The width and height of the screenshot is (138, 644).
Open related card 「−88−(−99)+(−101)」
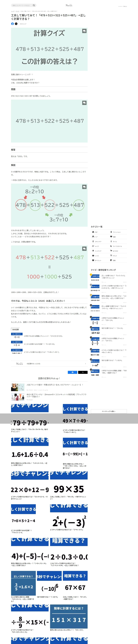(x=75, y=453)
